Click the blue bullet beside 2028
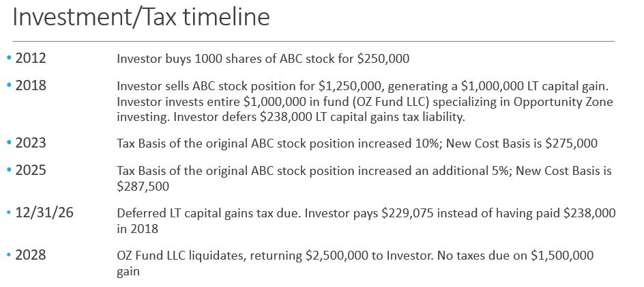Screen dimensions: 644x287 [8, 255]
